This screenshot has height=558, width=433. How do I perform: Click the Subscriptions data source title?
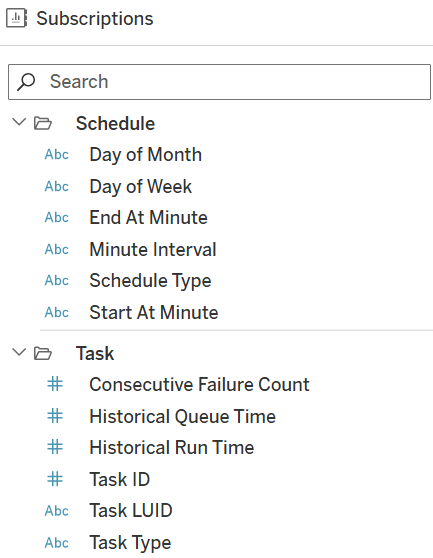(x=95, y=19)
